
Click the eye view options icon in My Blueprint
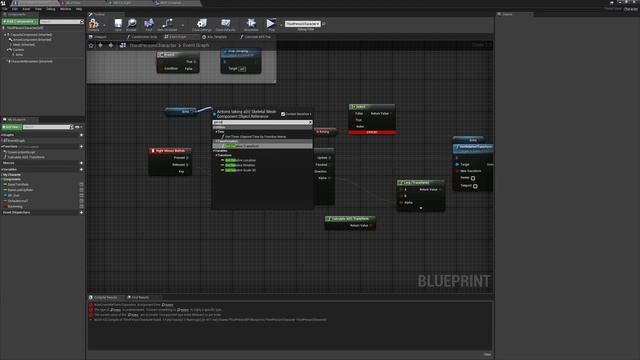click(78, 127)
